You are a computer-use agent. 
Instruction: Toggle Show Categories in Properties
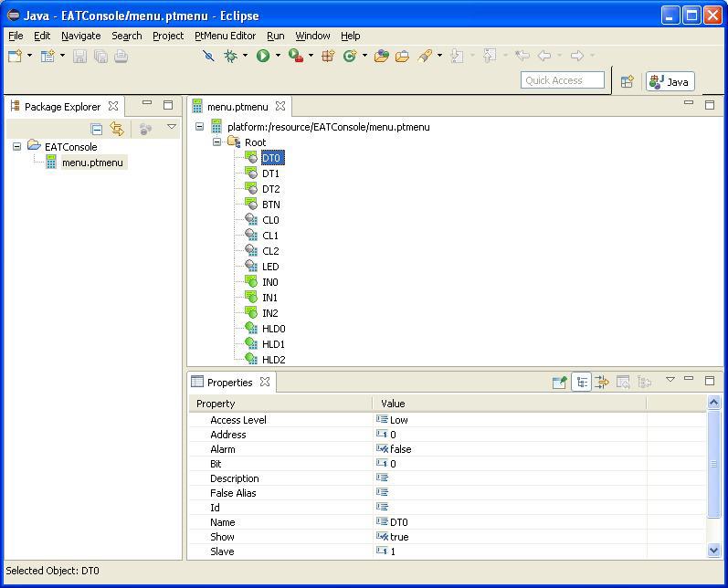pos(581,382)
